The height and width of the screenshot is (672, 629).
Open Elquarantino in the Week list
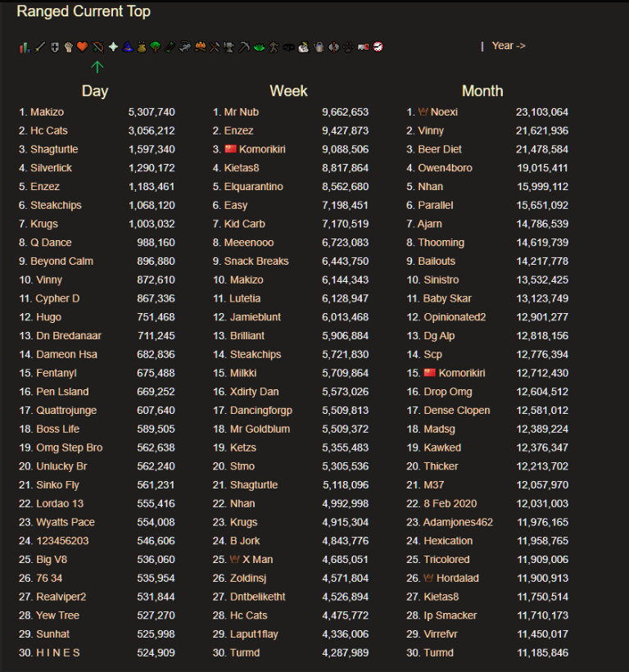254,186
